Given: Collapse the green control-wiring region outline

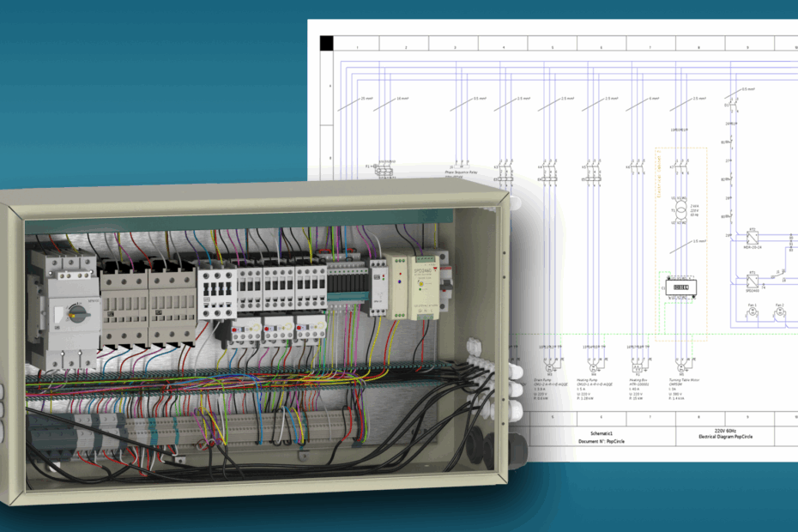Looking at the screenshot, I should pos(602,334).
